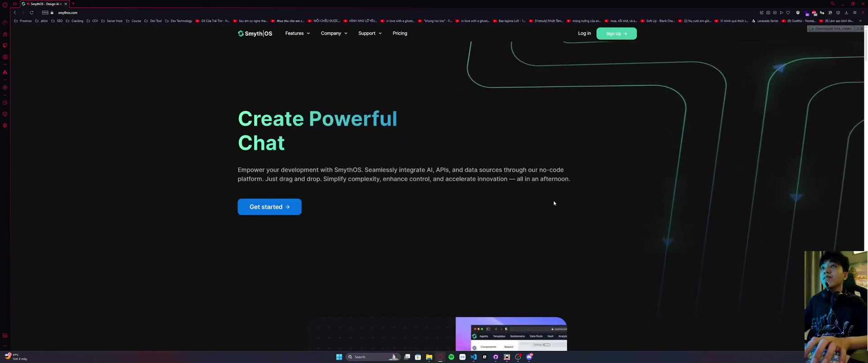This screenshot has width=868, height=363.
Task: Click the site padlock icon
Action: (x=52, y=13)
